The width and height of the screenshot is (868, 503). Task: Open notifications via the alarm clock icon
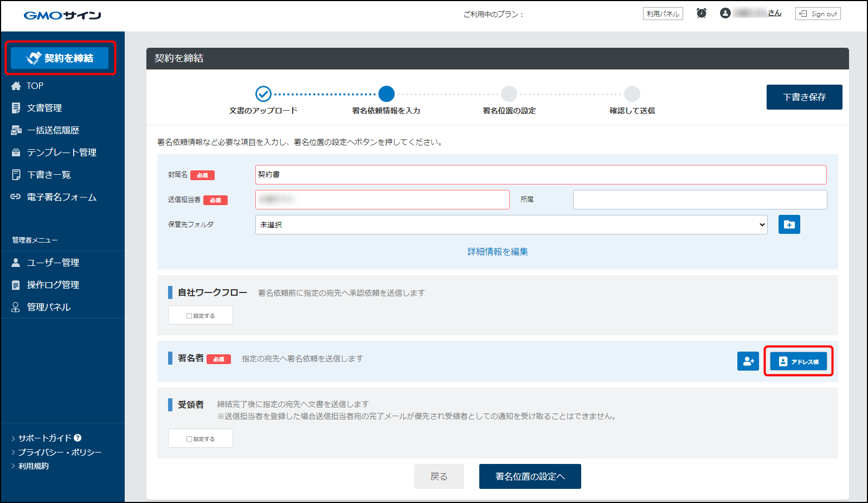point(702,13)
